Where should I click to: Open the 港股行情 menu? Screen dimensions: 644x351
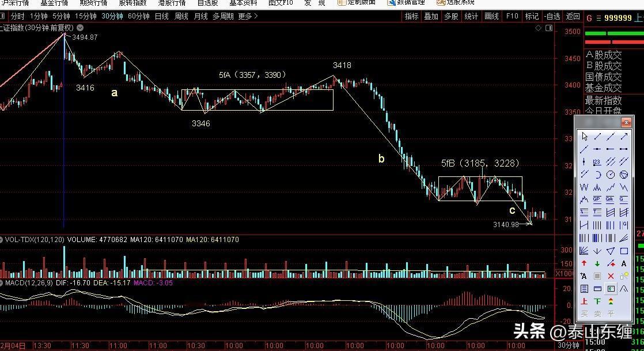click(172, 2)
